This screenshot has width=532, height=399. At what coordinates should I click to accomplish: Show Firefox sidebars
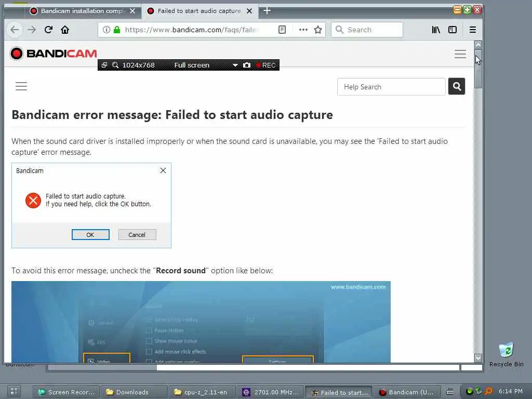(x=453, y=30)
